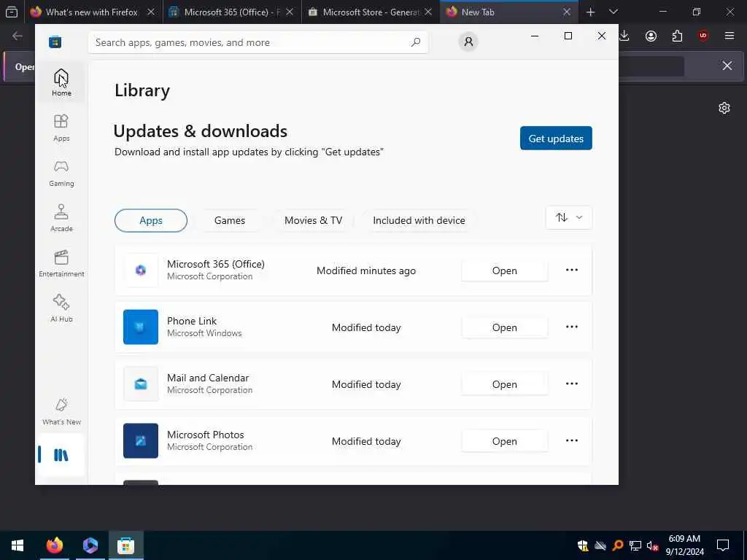The width and height of the screenshot is (747, 560).
Task: Open Phone Link app
Action: pos(505,327)
